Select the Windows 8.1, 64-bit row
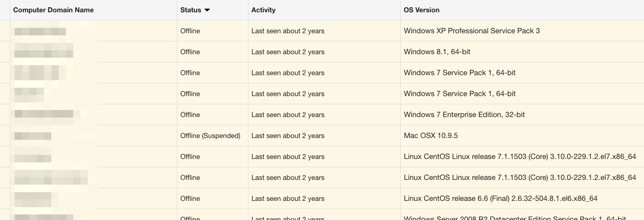 click(x=437, y=52)
